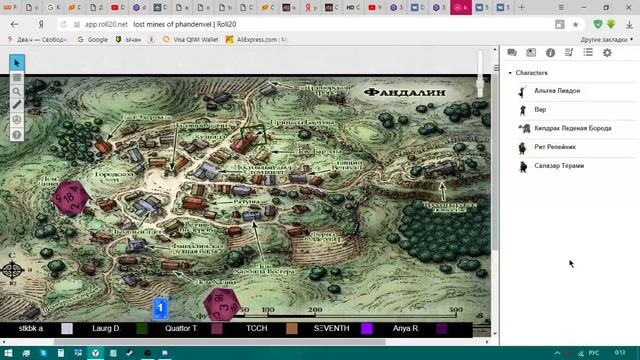Click SEVENTH bright purple color swatch
The height and width of the screenshot is (360, 640).
(367, 329)
